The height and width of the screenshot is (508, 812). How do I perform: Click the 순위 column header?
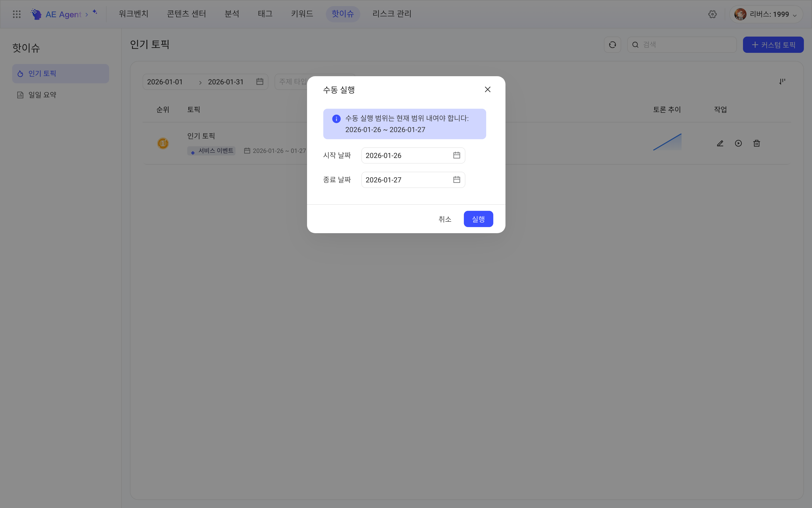163,109
